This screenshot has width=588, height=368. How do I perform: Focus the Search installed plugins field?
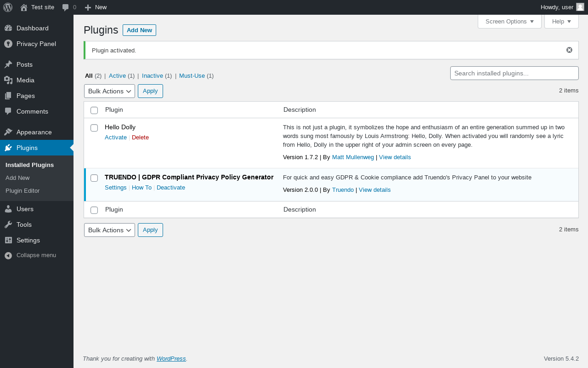[514, 73]
